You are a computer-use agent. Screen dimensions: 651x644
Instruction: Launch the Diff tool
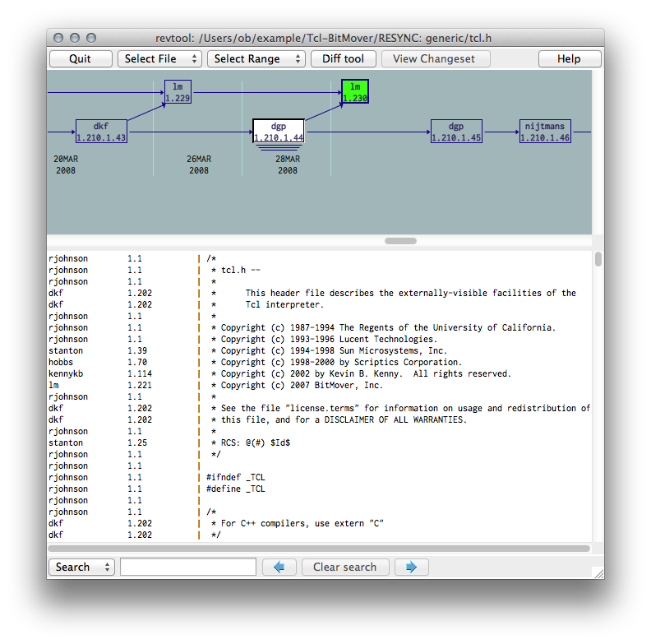coord(343,59)
